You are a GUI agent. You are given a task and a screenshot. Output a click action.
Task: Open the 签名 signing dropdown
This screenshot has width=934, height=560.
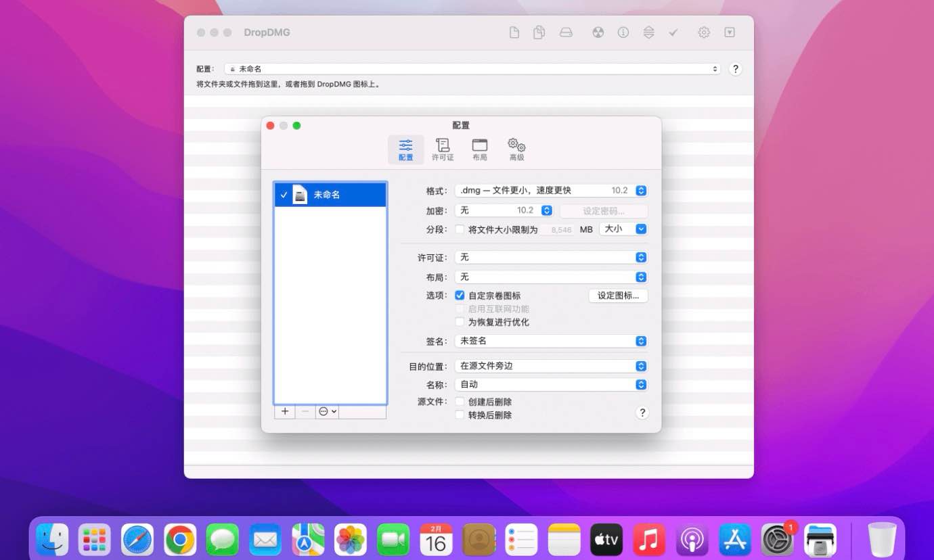click(550, 341)
